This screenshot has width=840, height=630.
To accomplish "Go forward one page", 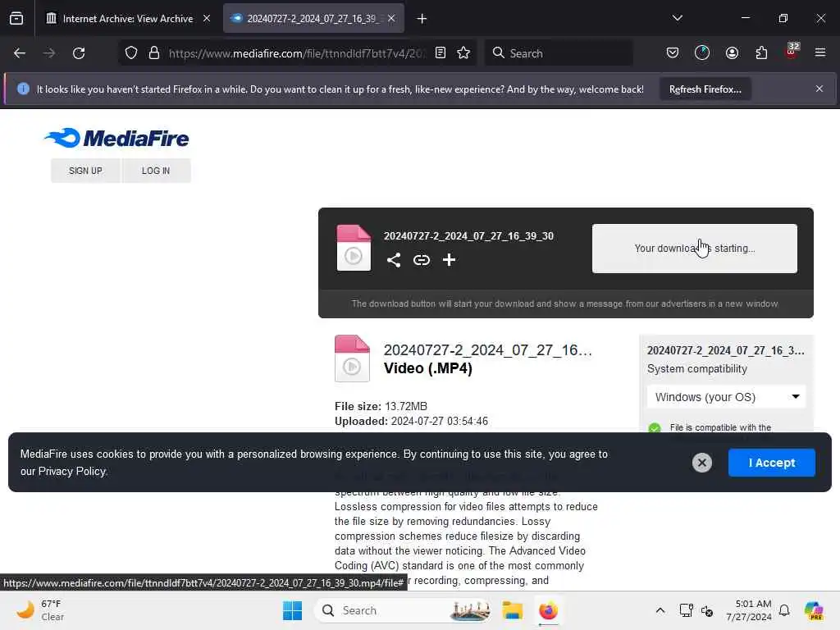I will (x=49, y=53).
